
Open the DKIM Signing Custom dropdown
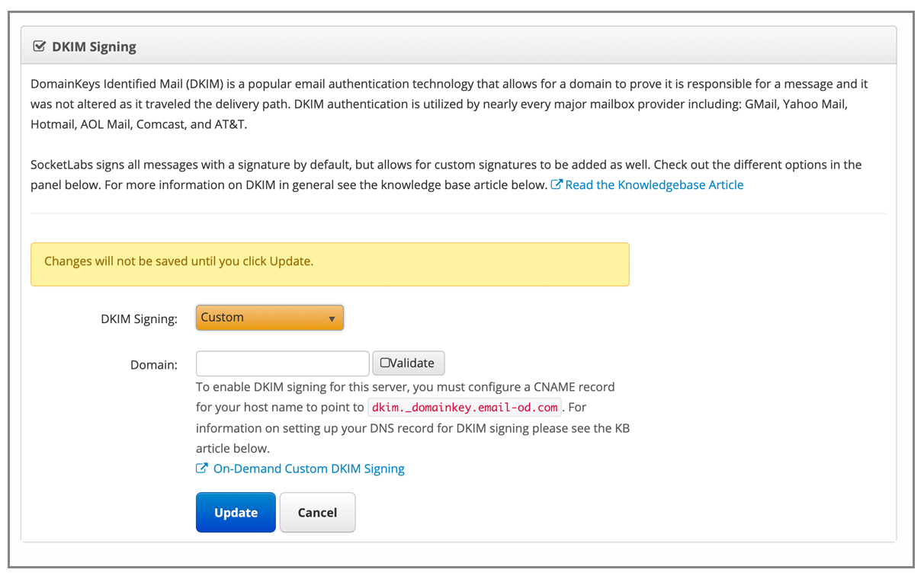(270, 318)
